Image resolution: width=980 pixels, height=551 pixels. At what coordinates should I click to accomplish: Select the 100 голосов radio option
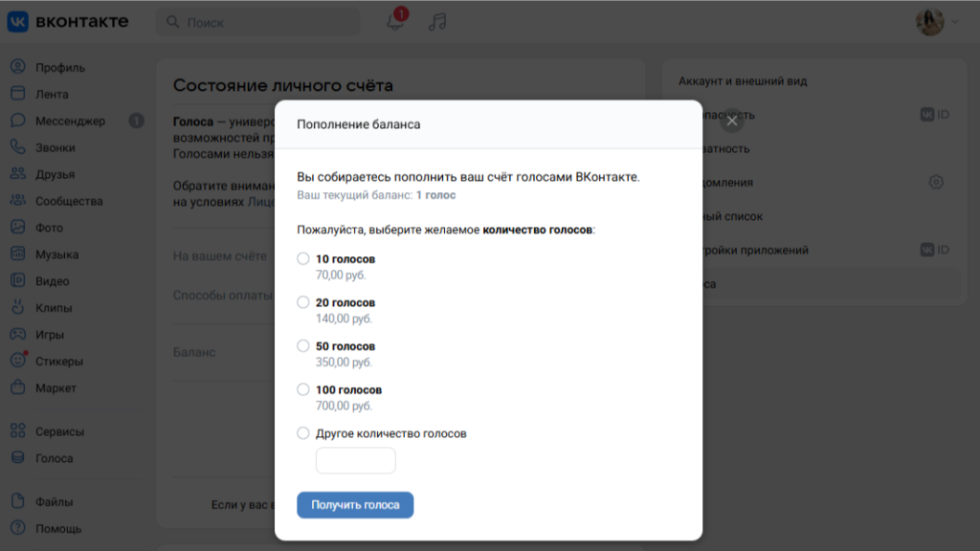coord(303,390)
